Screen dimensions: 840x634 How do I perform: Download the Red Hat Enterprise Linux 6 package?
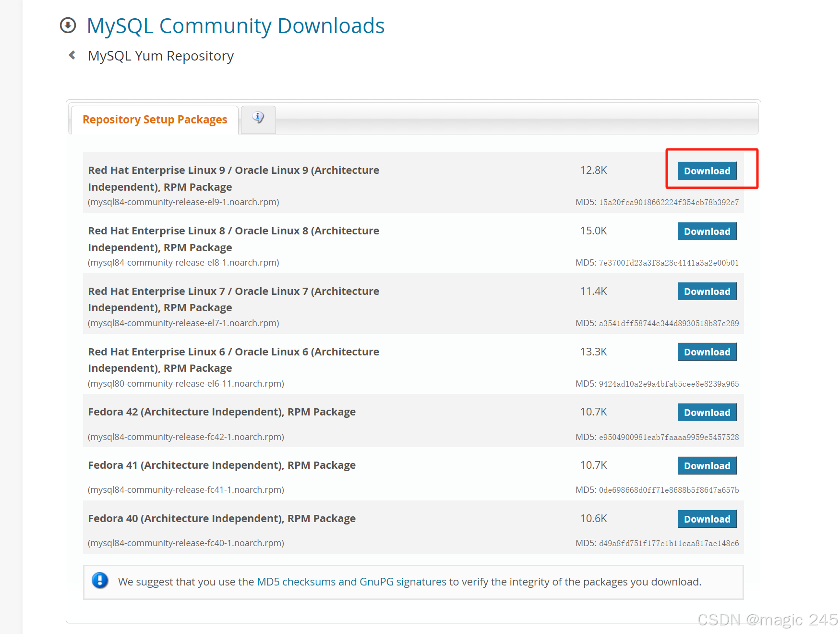pos(707,352)
